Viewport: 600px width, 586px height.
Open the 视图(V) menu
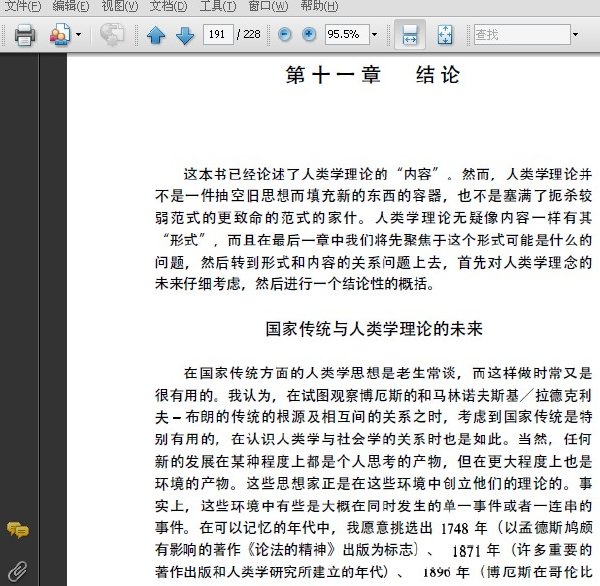pyautogui.click(x=119, y=6)
